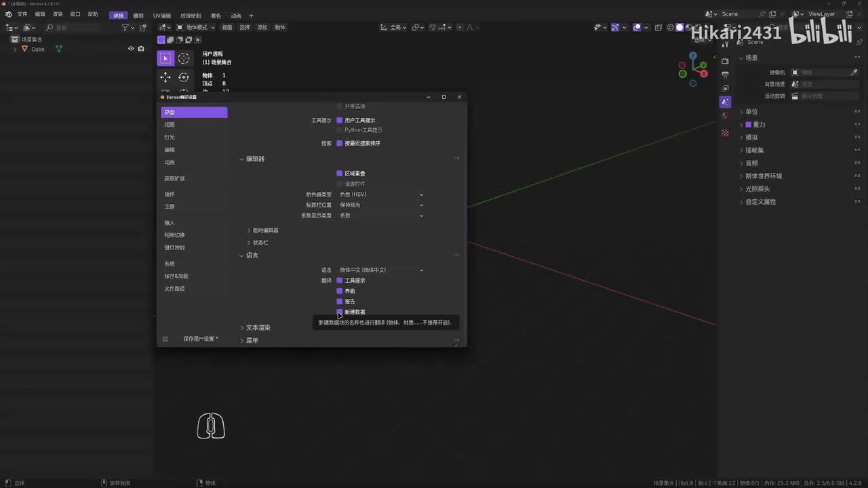Screen dimensions: 868x488
Task: Toggle Cube visibility eye in outliner
Action: [132, 49]
